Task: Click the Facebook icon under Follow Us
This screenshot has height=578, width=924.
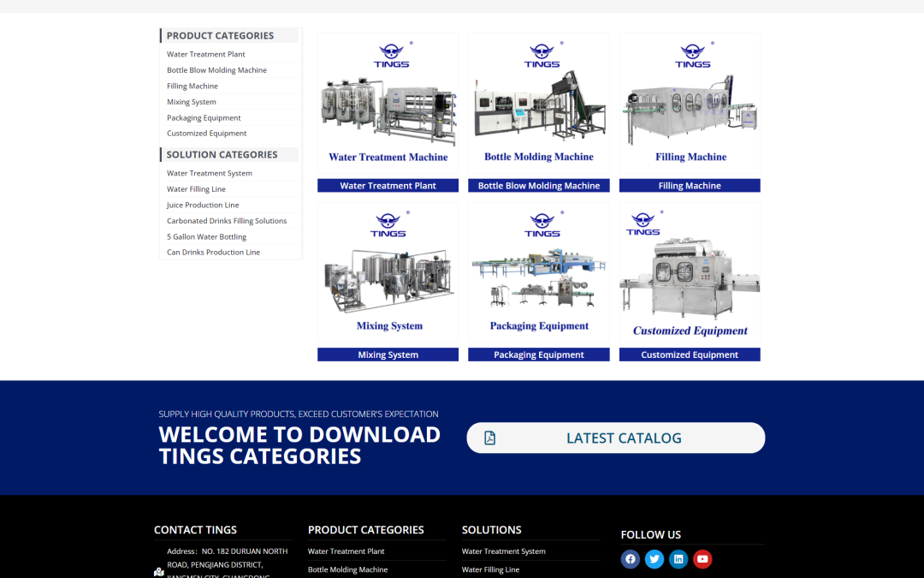Action: pyautogui.click(x=631, y=559)
